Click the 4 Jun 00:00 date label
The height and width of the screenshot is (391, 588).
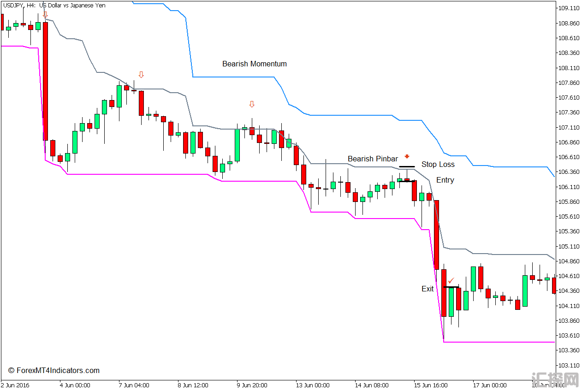[75, 385]
